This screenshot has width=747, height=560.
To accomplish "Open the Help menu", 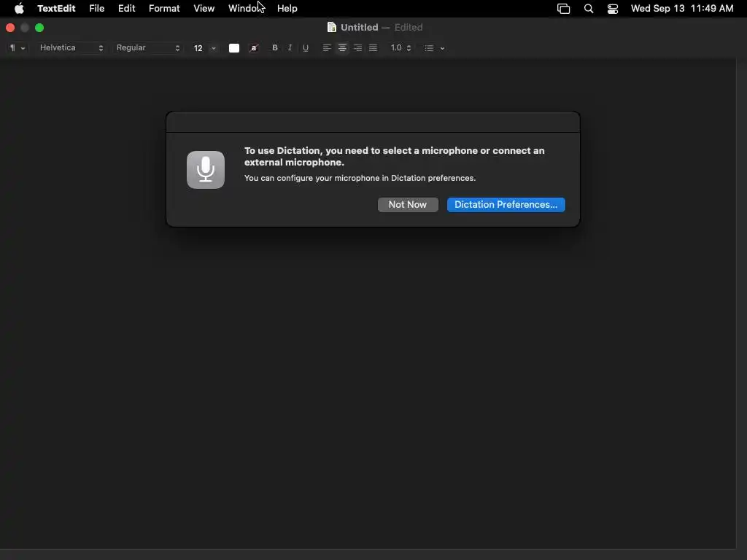I will (x=287, y=9).
